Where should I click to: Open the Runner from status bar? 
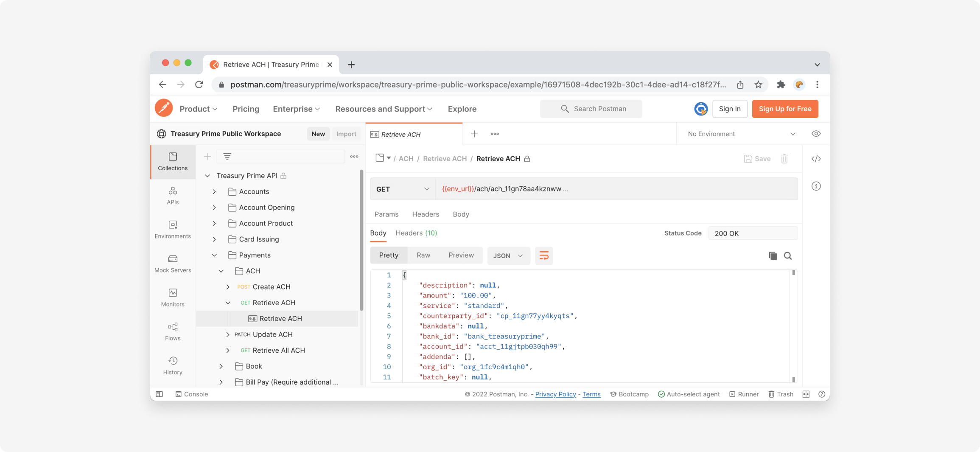point(744,394)
